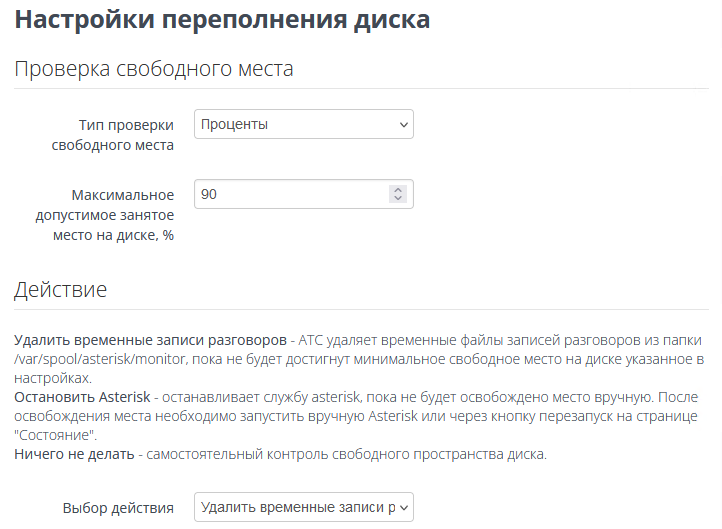This screenshot has height=529, width=722.
Task: Click the bold "Ничего не делать" text
Action: pos(73,455)
